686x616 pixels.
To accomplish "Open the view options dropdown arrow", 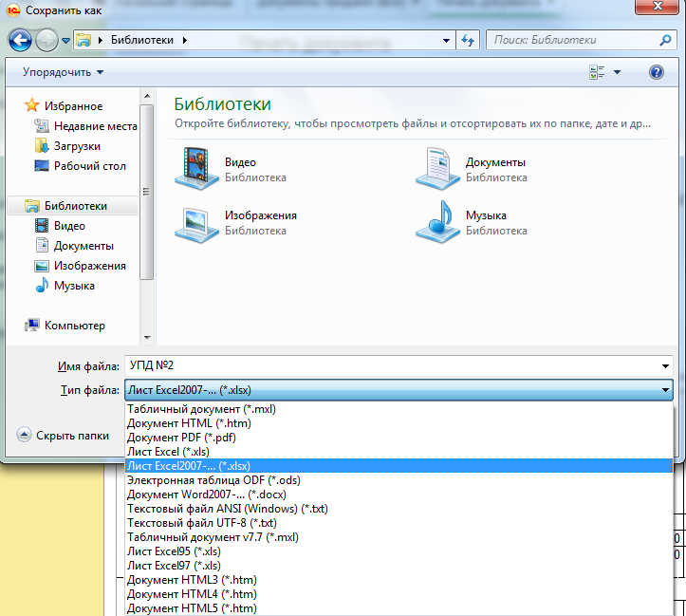I will (x=617, y=72).
